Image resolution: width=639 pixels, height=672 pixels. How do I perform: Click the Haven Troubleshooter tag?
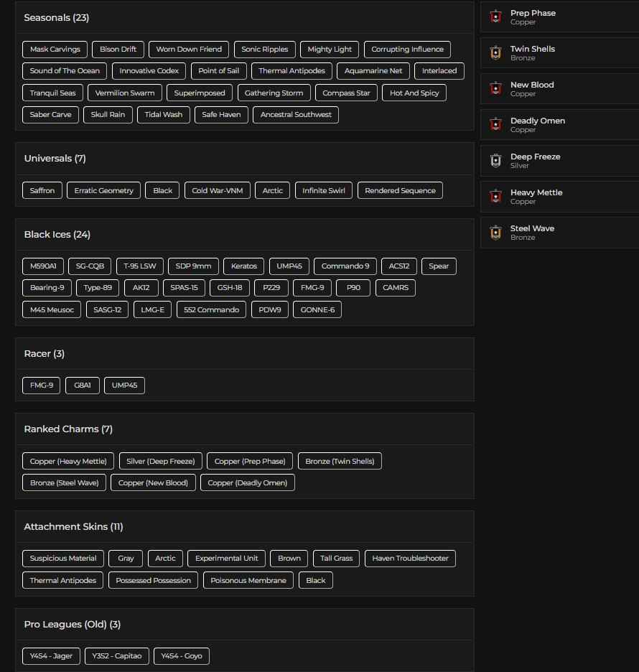coord(410,559)
